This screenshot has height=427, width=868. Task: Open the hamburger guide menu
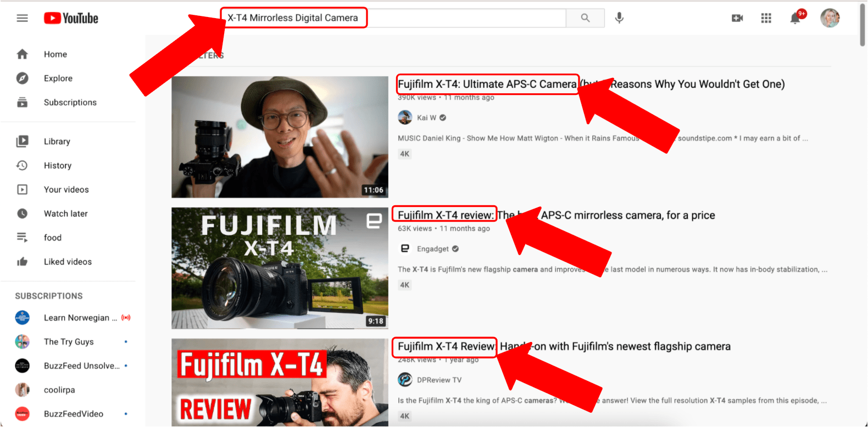click(22, 18)
